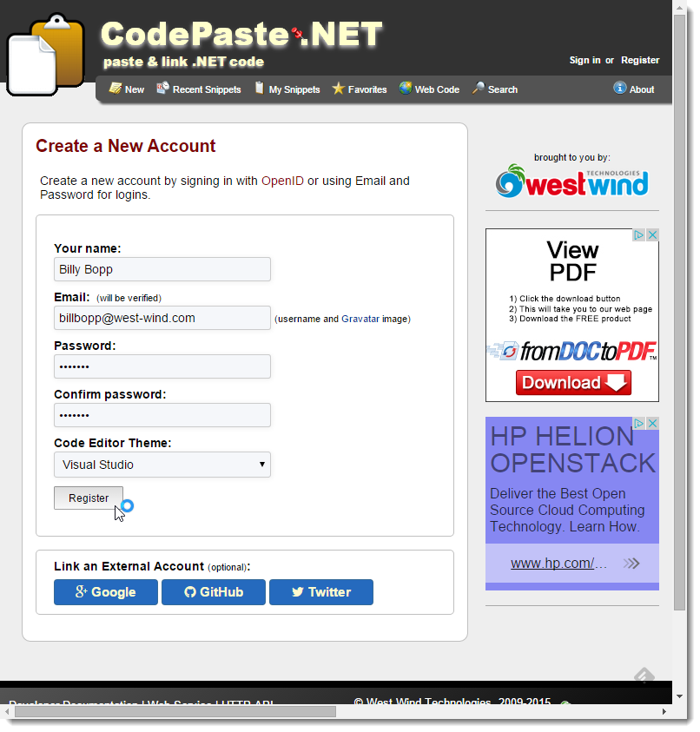Click the red Download button in ad
Viewport: 700px width, 732px height.
pyautogui.click(x=574, y=383)
